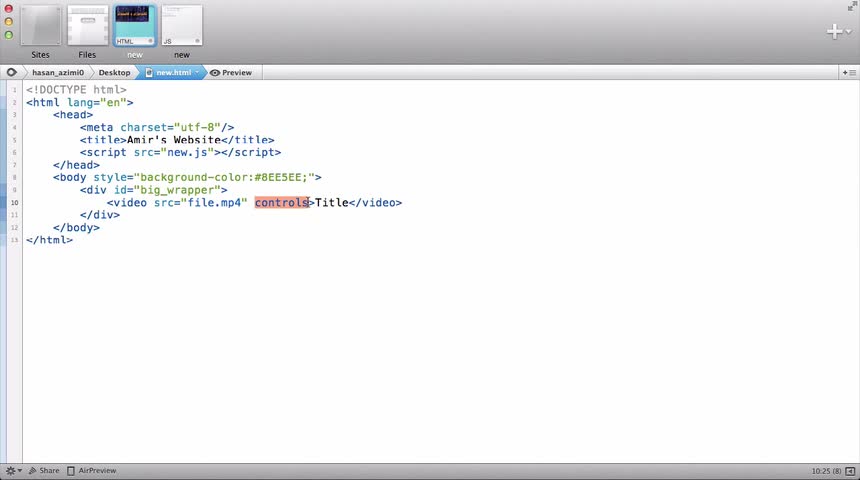This screenshot has width=860, height=480.
Task: Click the <html lang="en"> line
Action: tap(80, 102)
